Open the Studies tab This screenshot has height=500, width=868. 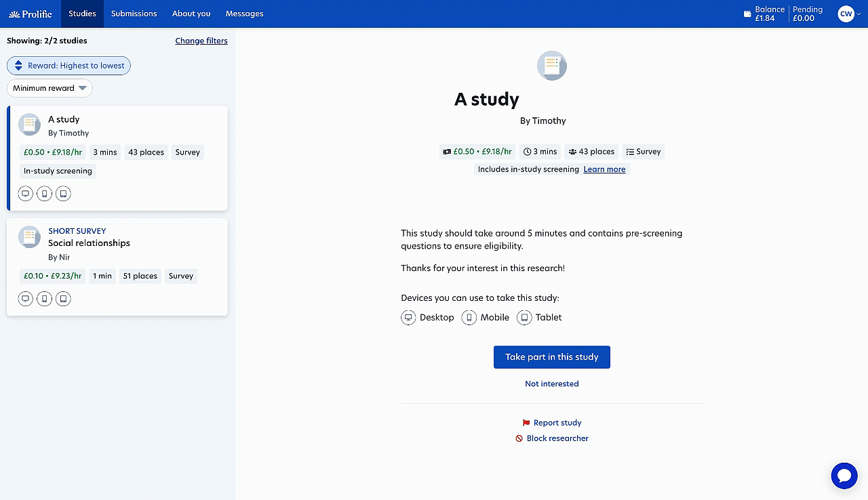(x=82, y=14)
